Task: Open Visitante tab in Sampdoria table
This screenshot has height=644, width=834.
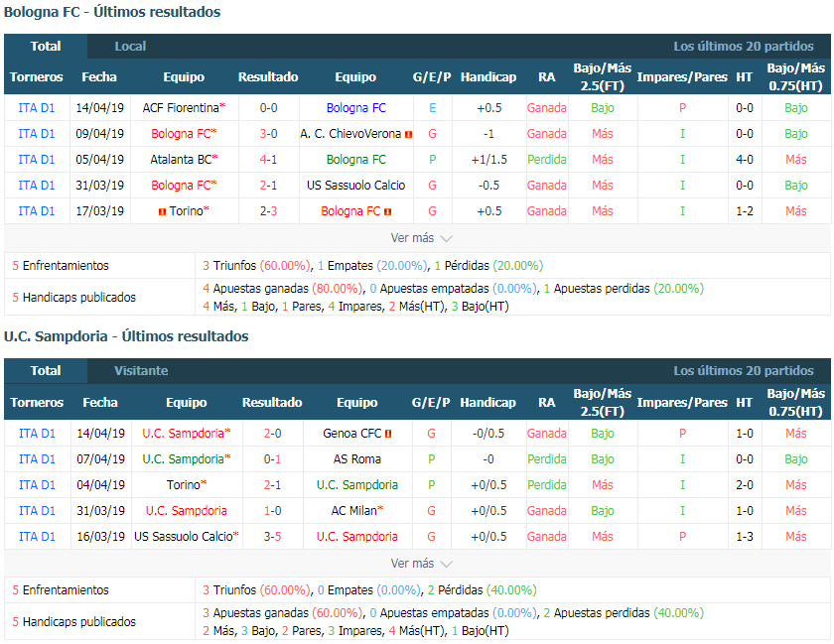Action: [141, 371]
